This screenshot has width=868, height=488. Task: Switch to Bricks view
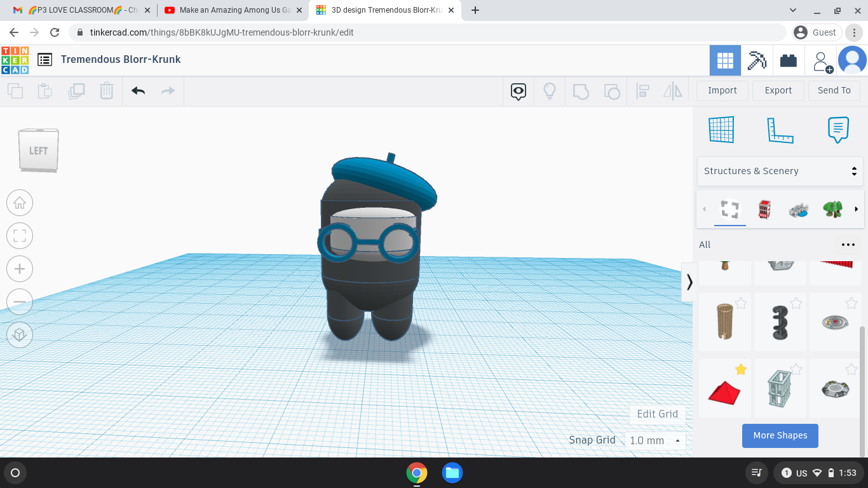coord(789,60)
